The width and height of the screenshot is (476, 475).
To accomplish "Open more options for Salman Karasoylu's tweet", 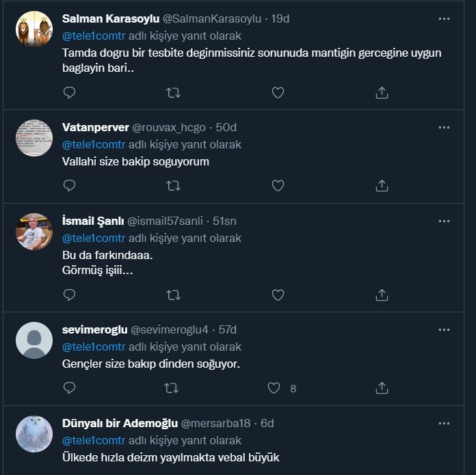I will point(445,18).
